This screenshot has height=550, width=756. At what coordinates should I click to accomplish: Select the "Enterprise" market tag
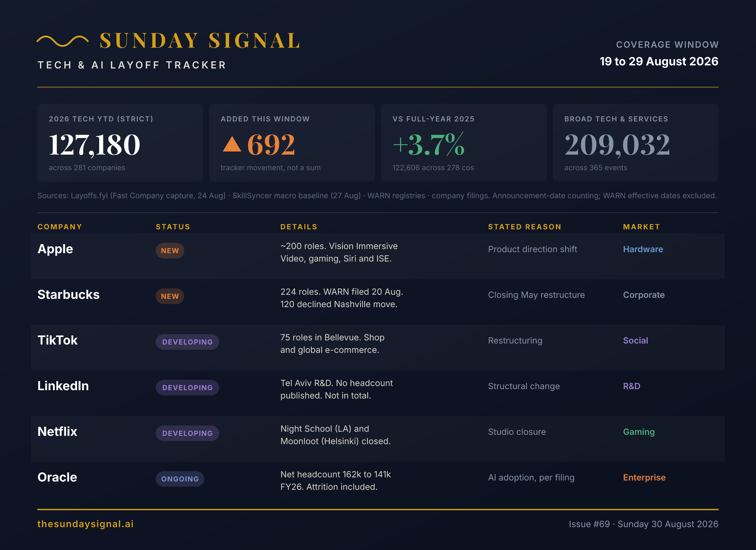pyautogui.click(x=644, y=477)
